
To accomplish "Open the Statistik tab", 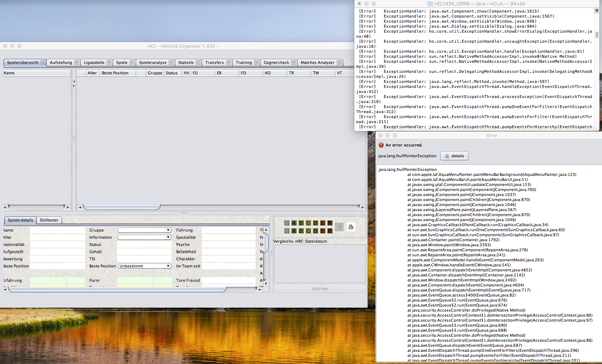I will pyautogui.click(x=186, y=62).
